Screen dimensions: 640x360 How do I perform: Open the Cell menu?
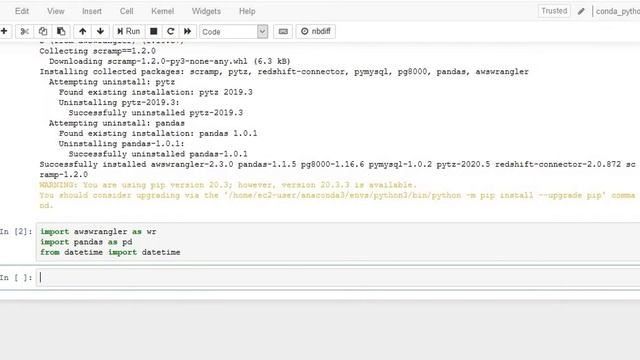[127, 11]
